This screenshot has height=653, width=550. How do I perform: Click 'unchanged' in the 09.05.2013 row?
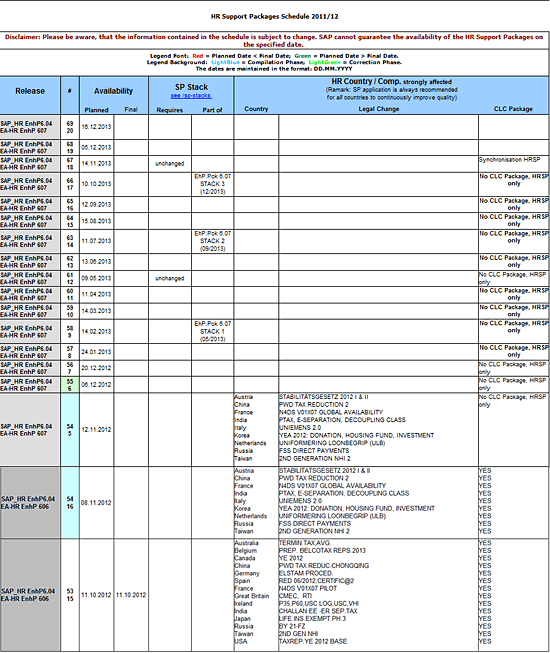click(169, 278)
